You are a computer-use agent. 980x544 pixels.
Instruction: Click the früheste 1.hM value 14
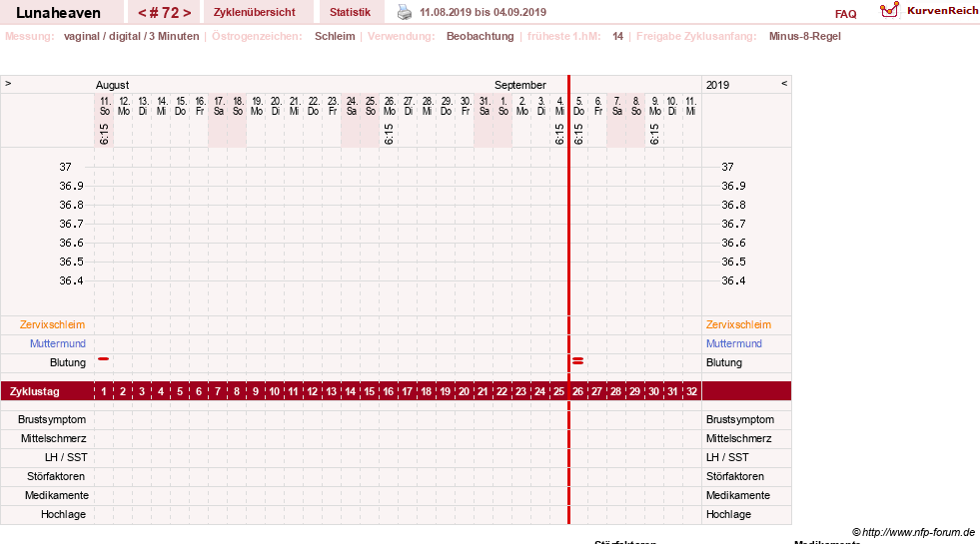(617, 36)
